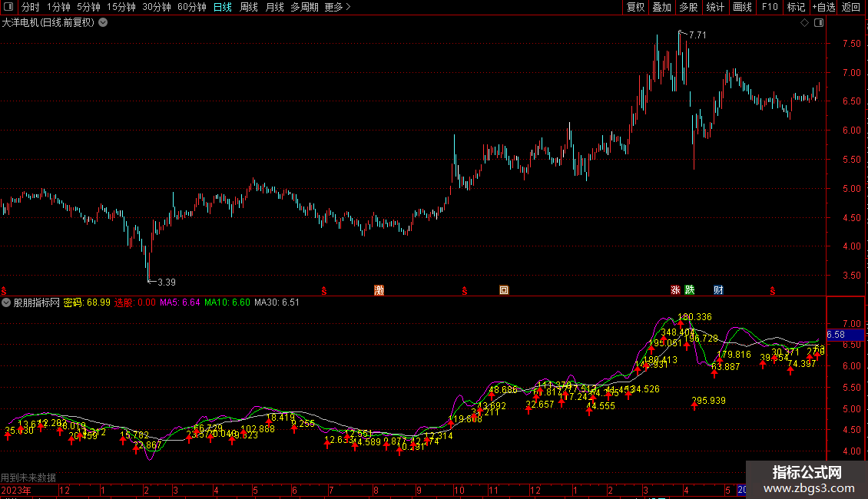Click the 回 event marker on the chart
The width and height of the screenshot is (868, 499).
coord(504,290)
